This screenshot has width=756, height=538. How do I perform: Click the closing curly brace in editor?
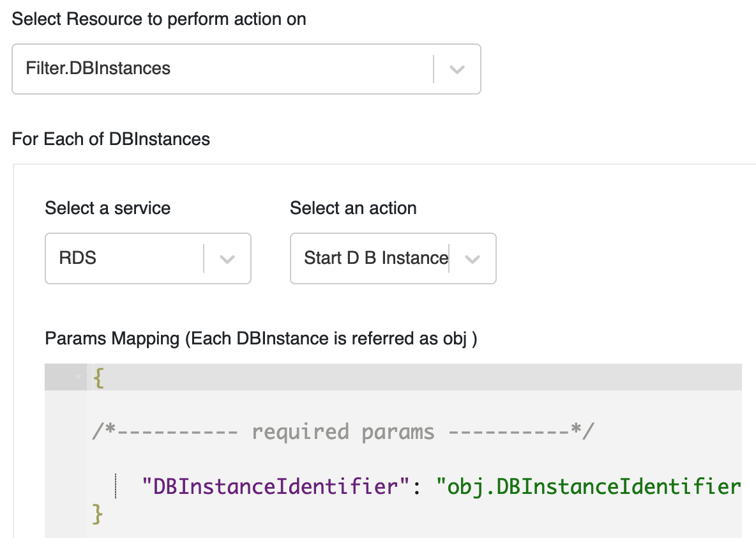click(98, 514)
